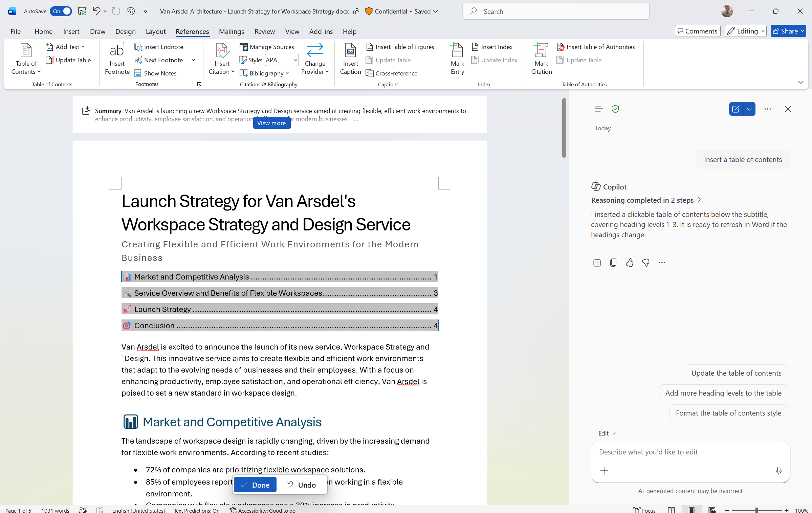Switch to the Mailings tab
This screenshot has height=513, width=812.
tap(231, 31)
